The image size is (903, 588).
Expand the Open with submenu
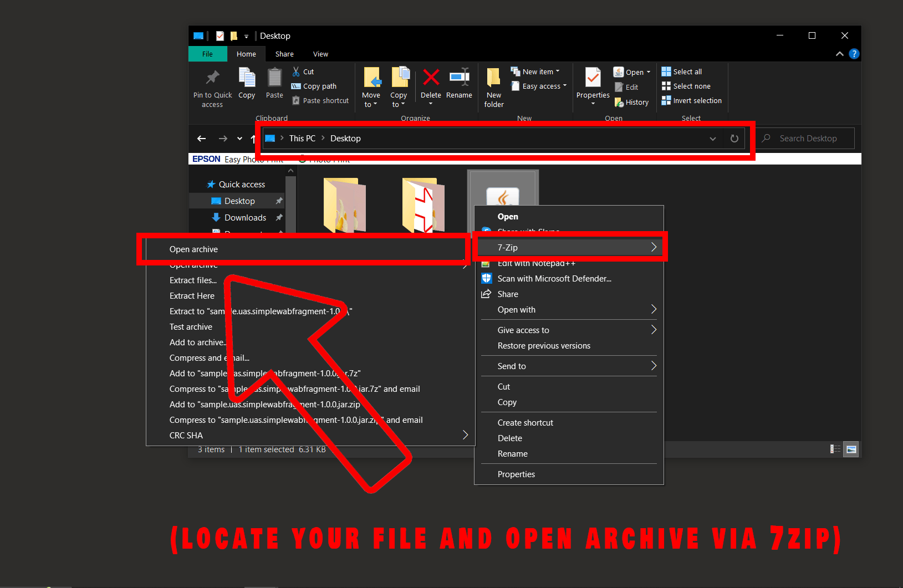[569, 309]
